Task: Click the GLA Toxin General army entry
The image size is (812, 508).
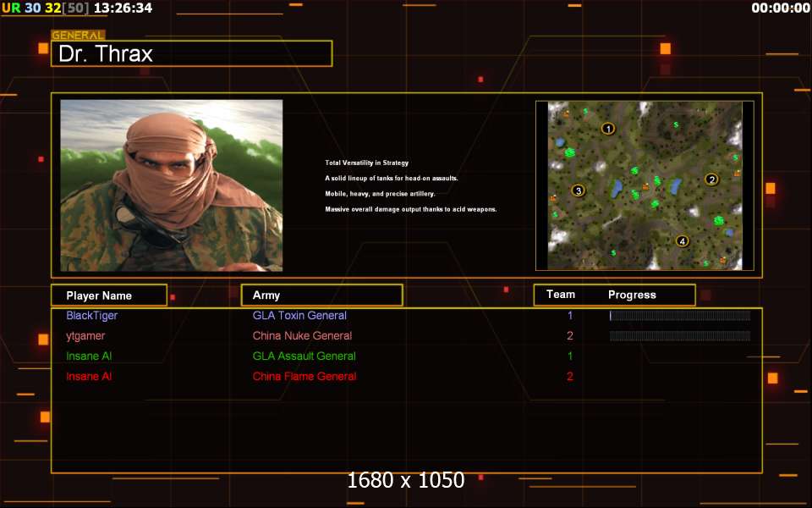Action: [299, 315]
